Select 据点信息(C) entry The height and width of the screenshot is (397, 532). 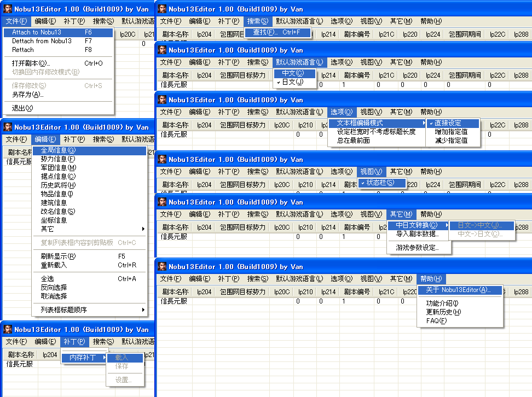coord(90,177)
